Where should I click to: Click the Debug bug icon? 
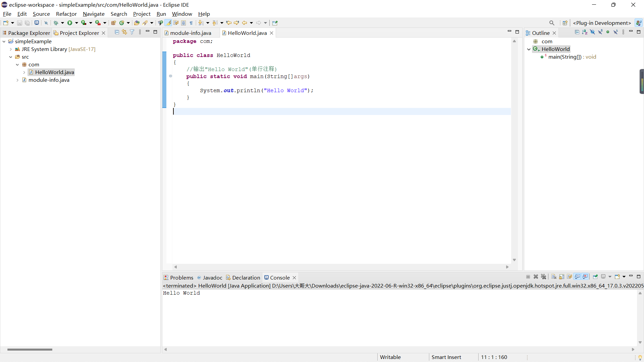(x=56, y=23)
